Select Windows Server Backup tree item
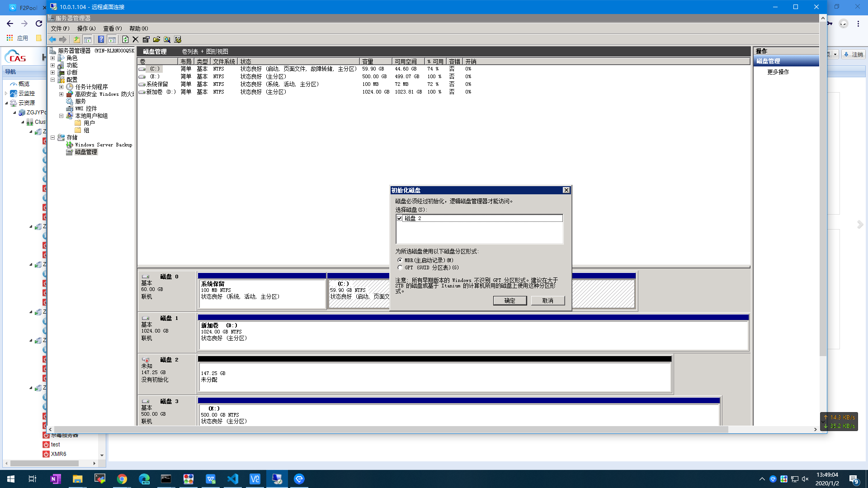The height and width of the screenshot is (488, 868). 104,145
